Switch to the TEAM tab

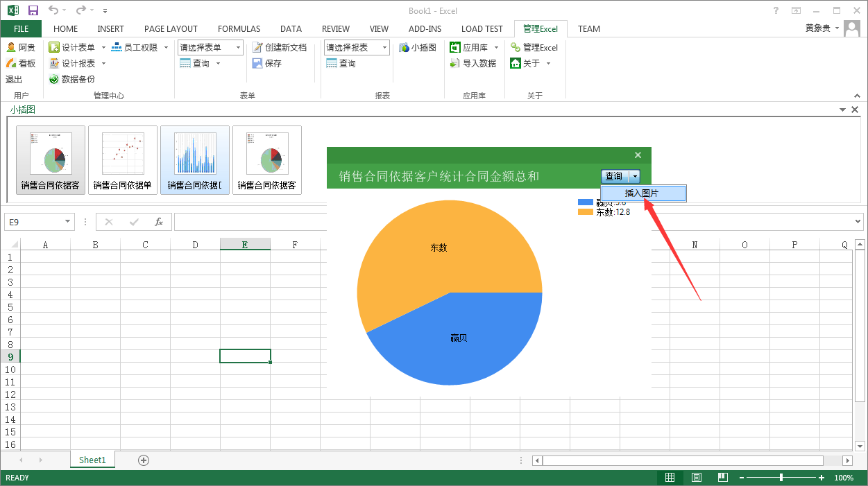[589, 28]
